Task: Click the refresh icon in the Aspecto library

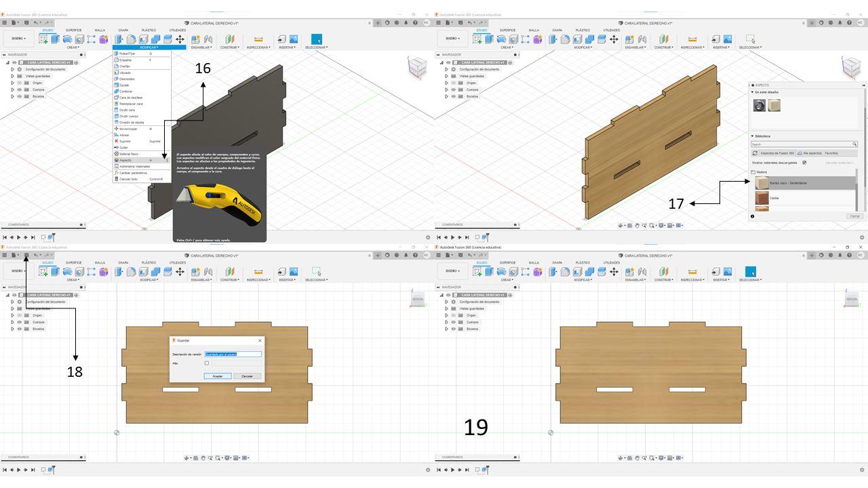Action: click(x=755, y=153)
